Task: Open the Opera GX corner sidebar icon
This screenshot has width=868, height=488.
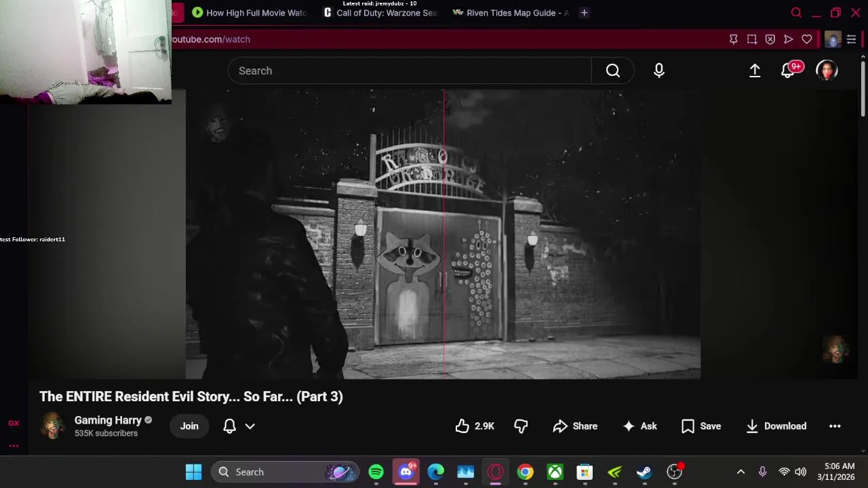Action: tap(14, 423)
